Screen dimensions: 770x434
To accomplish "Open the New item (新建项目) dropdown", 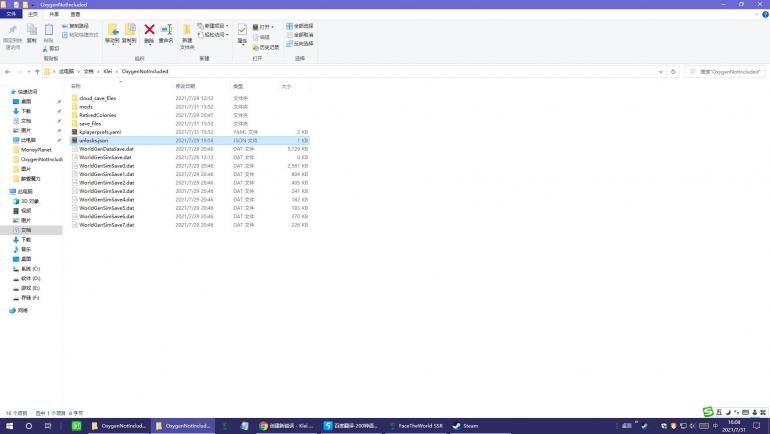I will tap(213, 26).
